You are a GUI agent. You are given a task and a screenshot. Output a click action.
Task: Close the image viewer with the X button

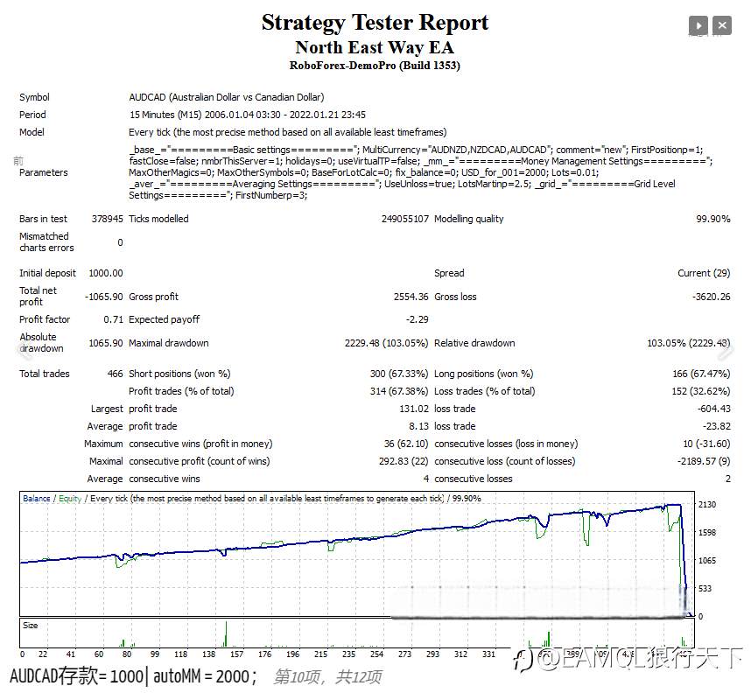[x=722, y=25]
